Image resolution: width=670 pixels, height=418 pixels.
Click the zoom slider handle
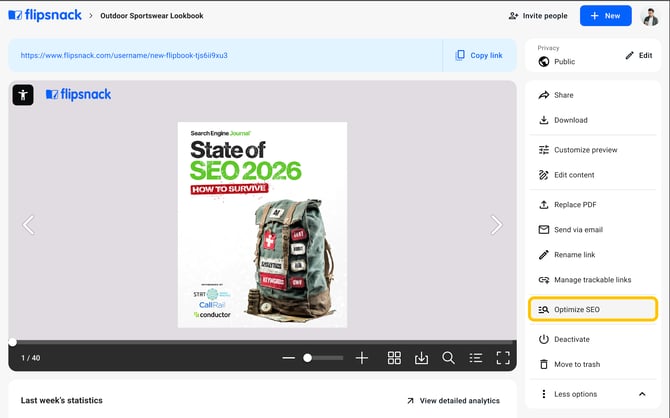[x=307, y=358]
